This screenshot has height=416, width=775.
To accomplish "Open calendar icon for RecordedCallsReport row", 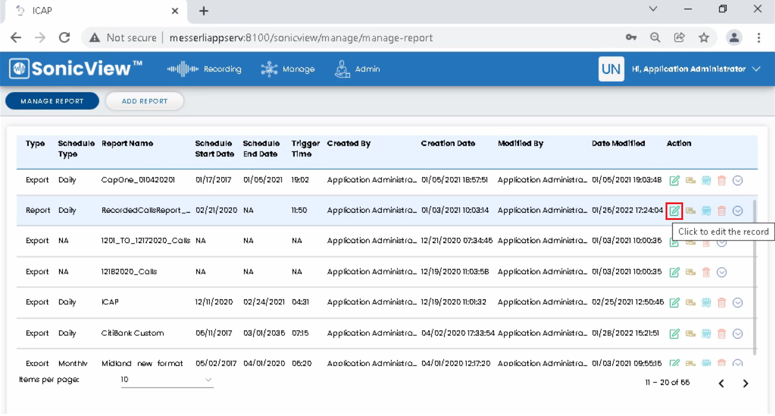I will [706, 211].
